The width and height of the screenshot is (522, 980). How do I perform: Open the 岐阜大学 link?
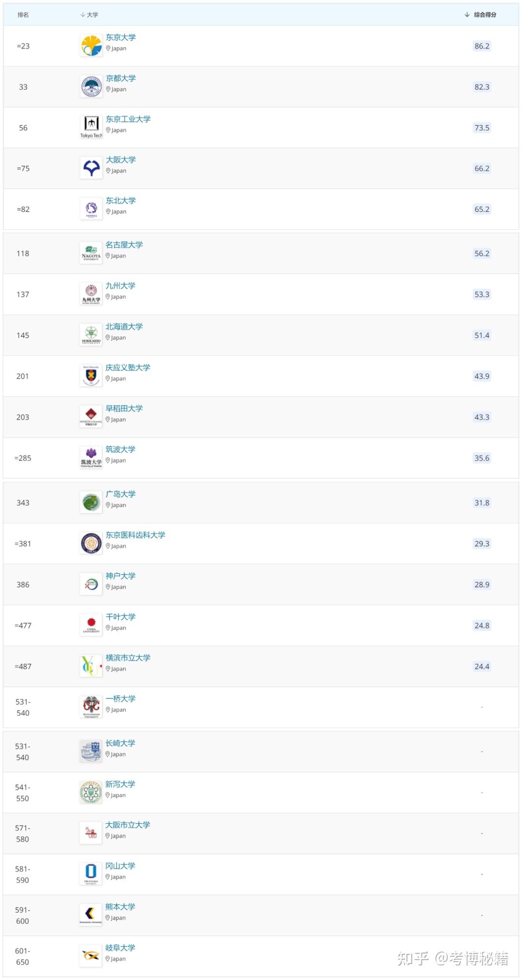[120, 948]
